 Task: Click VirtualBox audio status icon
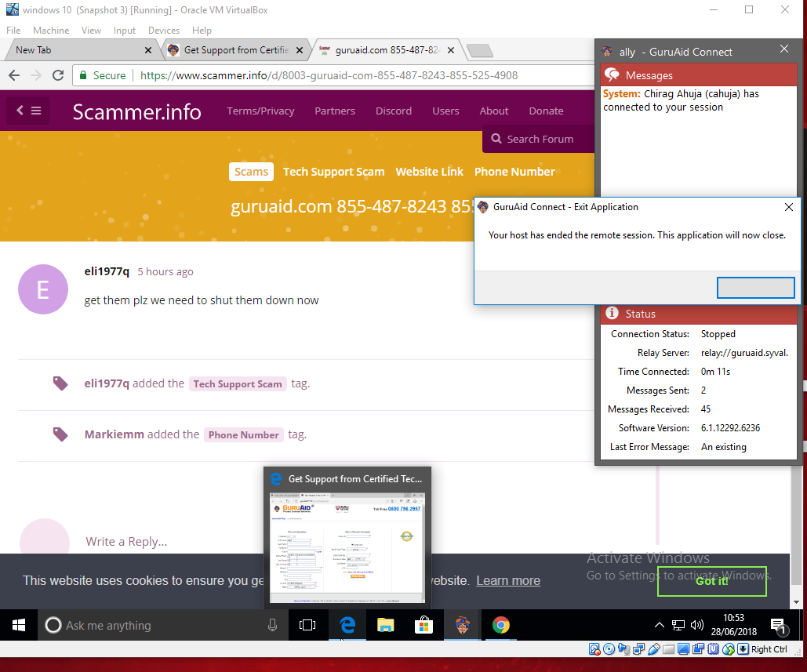point(623,649)
